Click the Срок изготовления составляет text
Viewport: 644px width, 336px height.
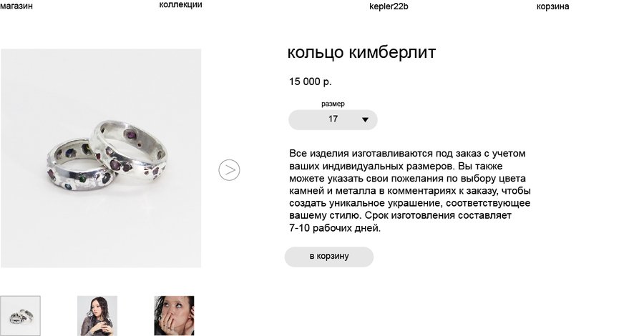click(x=438, y=216)
